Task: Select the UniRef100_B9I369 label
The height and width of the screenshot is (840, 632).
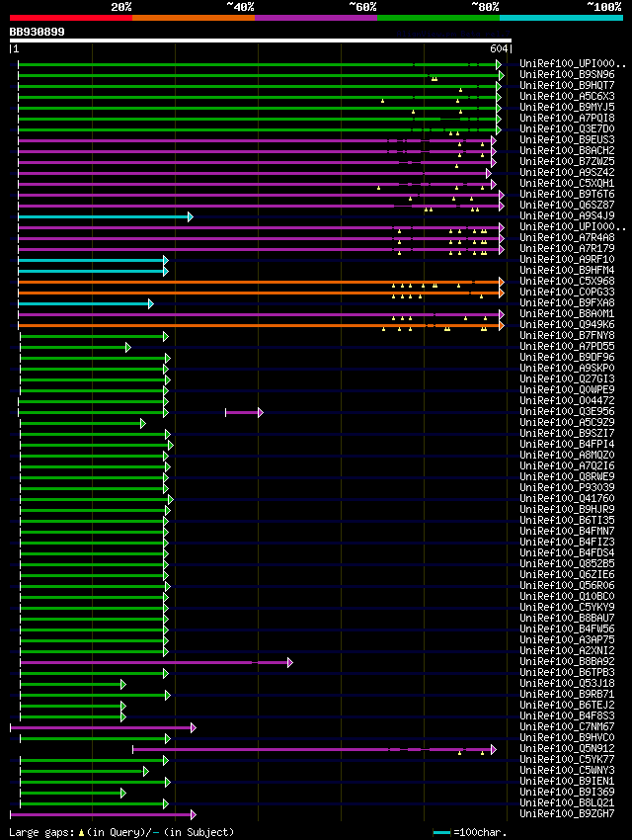Action: click(x=567, y=792)
